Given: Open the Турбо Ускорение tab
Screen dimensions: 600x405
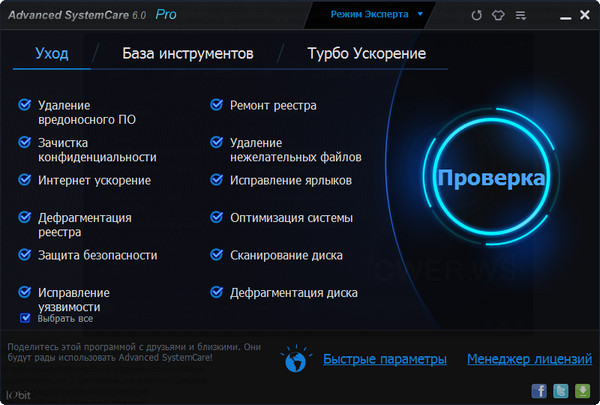Looking at the screenshot, I should coord(364,53).
